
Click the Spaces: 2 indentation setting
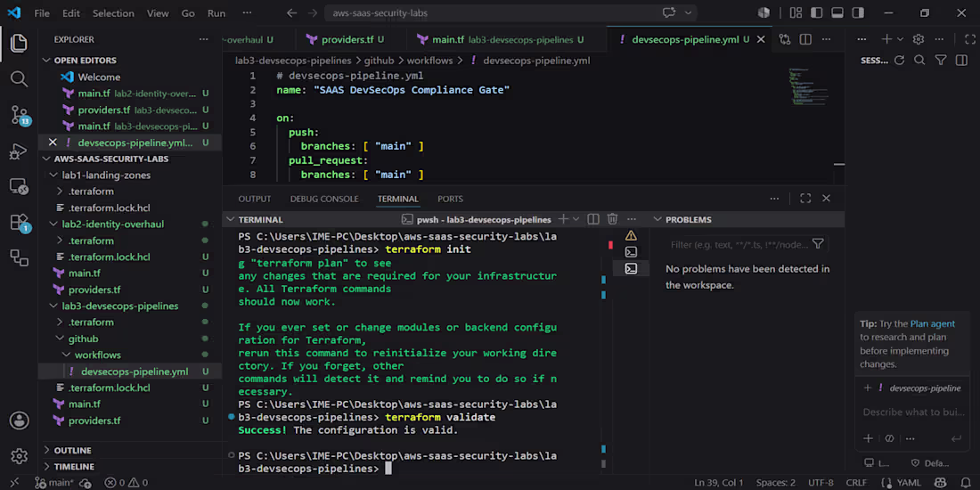[x=776, y=483]
